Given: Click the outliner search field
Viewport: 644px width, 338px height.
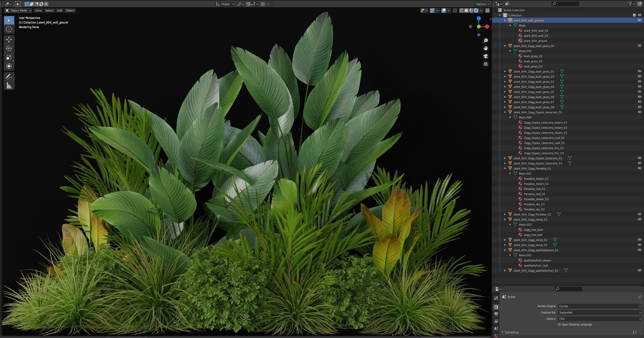Looking at the screenshot, I should [565, 4].
